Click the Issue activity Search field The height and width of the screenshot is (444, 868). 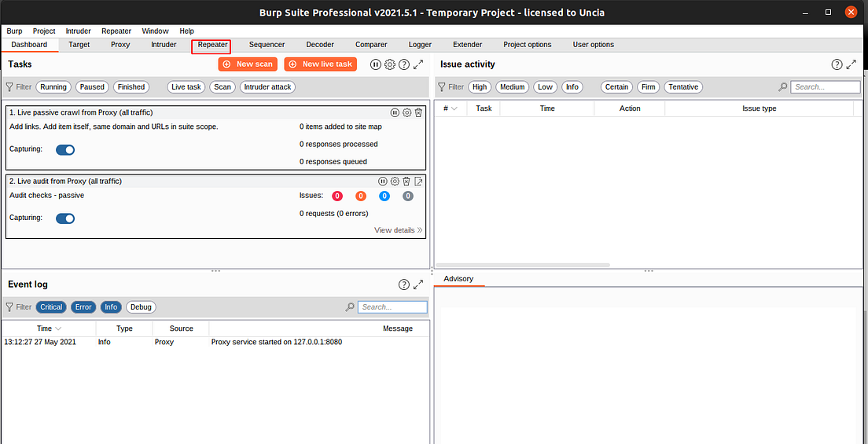(826, 87)
